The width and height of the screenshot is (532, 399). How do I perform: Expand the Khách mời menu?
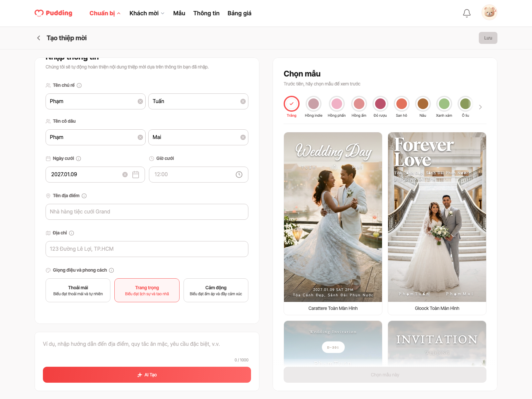click(147, 13)
